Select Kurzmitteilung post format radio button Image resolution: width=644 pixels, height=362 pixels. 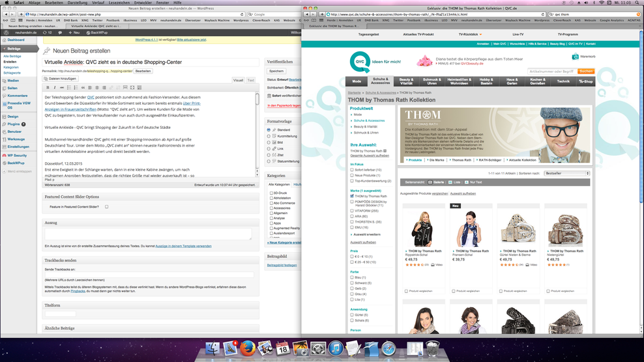pos(269,136)
